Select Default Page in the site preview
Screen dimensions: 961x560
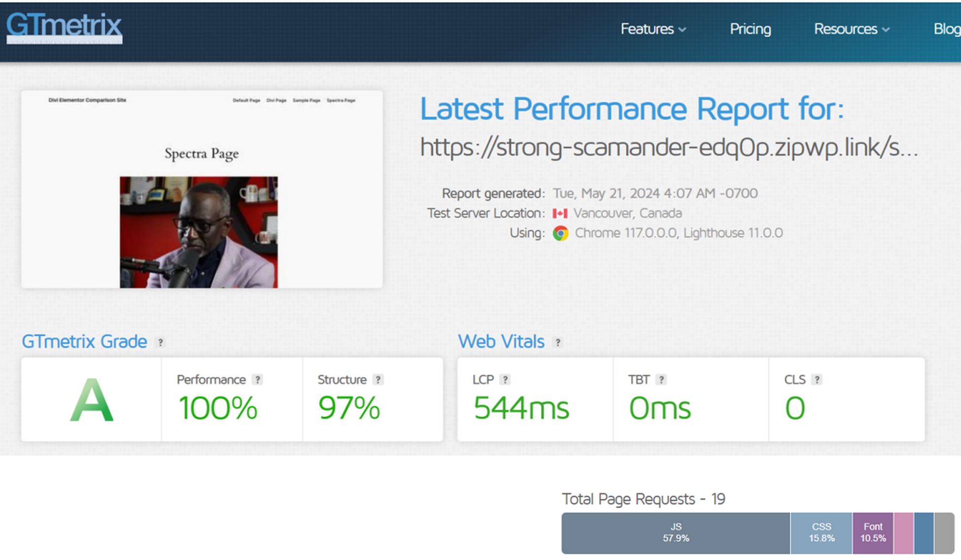(x=246, y=100)
